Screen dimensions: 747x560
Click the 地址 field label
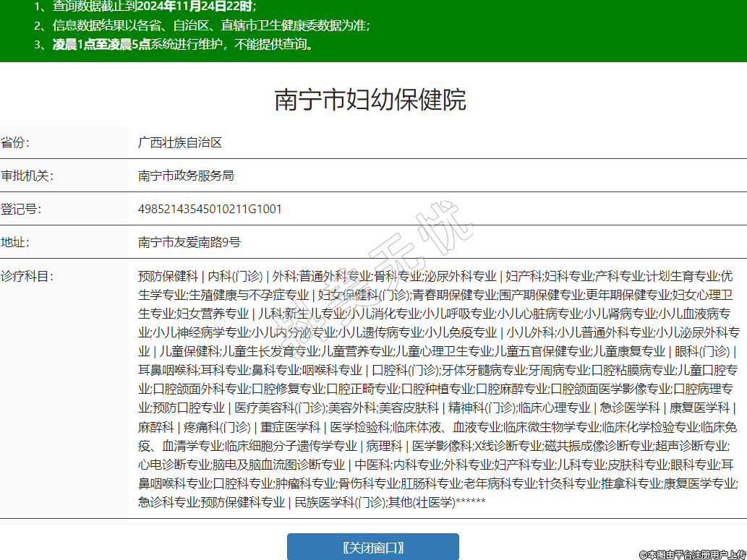coord(15,242)
